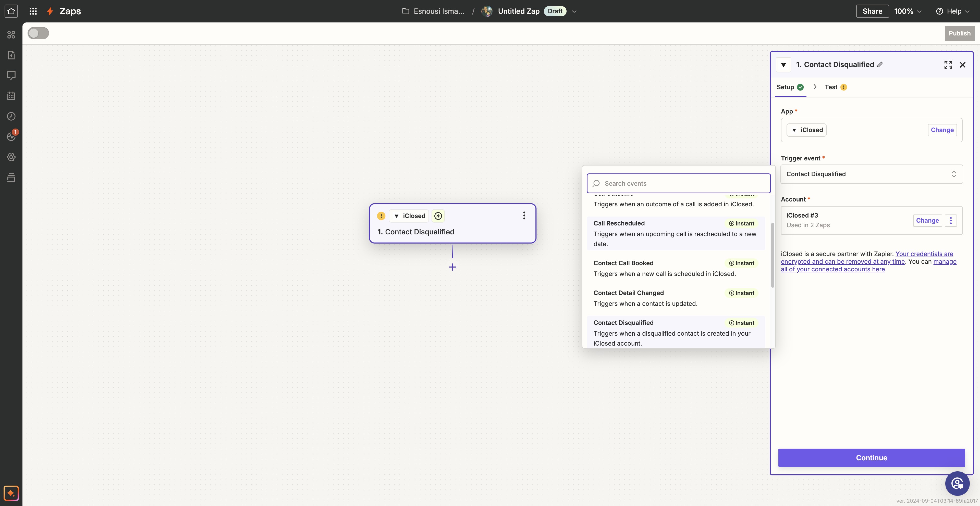Open the Trigger event dropdown

click(871, 174)
